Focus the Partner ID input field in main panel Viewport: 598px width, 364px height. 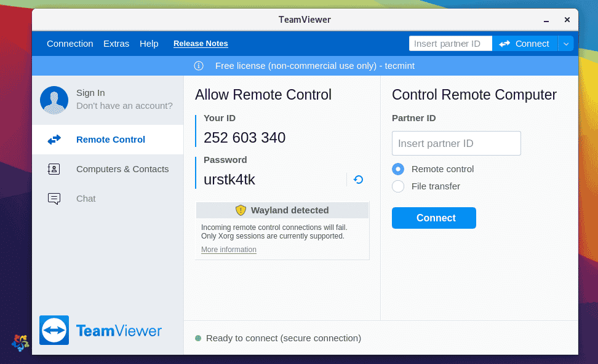pyautogui.click(x=456, y=143)
